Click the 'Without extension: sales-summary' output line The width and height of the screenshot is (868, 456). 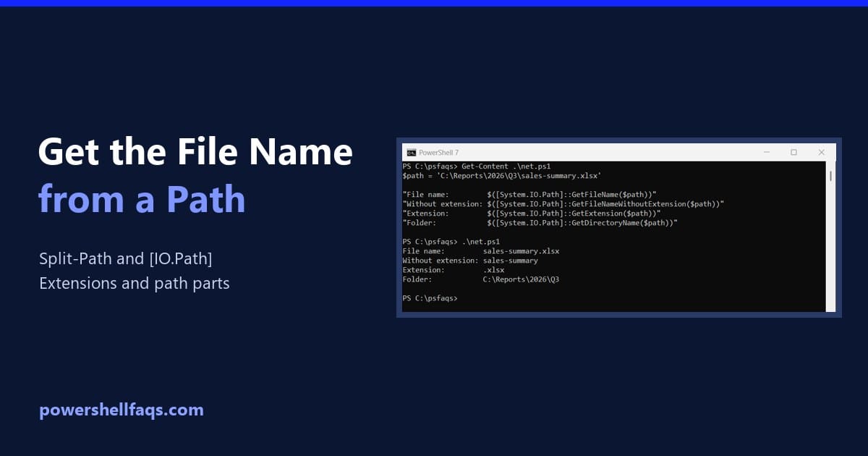pyautogui.click(x=470, y=261)
